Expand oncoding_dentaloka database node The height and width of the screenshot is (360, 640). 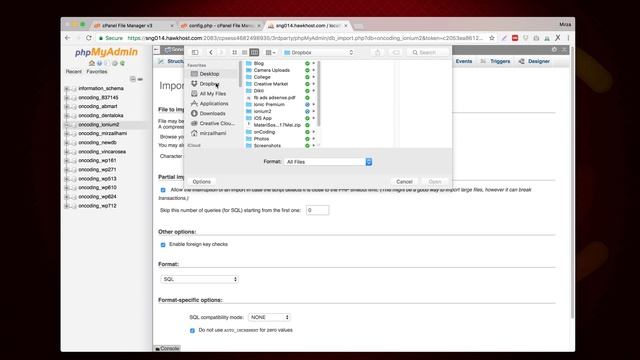click(x=67, y=116)
